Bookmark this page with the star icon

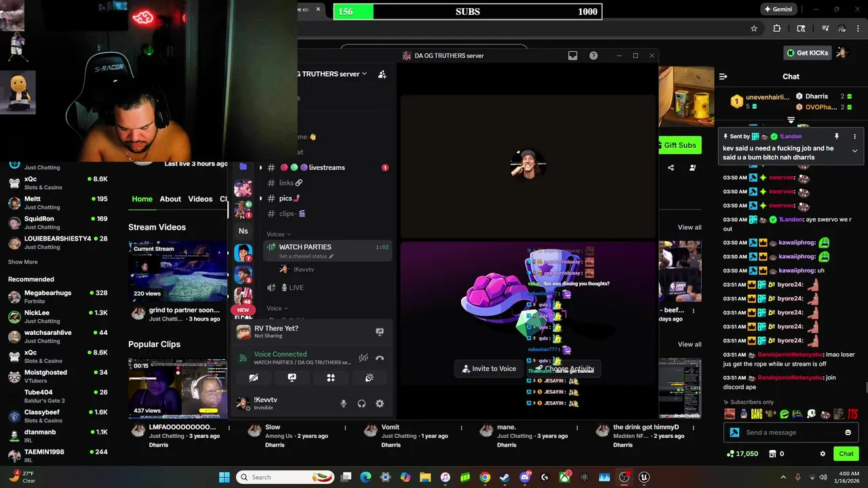pos(754,28)
